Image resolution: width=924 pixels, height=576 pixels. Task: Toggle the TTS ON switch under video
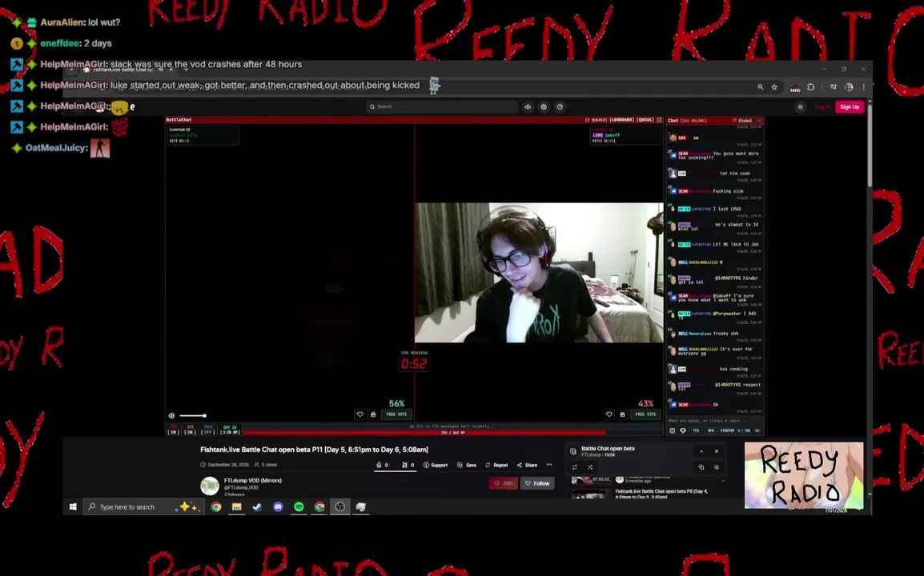pos(173,430)
